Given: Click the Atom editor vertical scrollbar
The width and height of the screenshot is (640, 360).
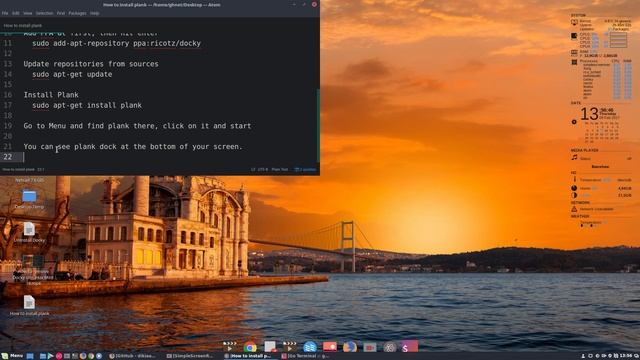Looking at the screenshot, I should pyautogui.click(x=318, y=126).
